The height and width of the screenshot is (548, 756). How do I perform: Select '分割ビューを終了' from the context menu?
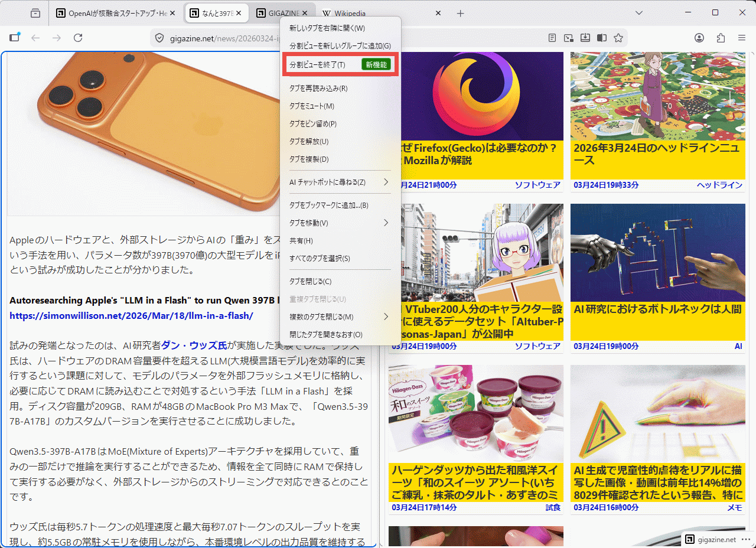tap(318, 64)
